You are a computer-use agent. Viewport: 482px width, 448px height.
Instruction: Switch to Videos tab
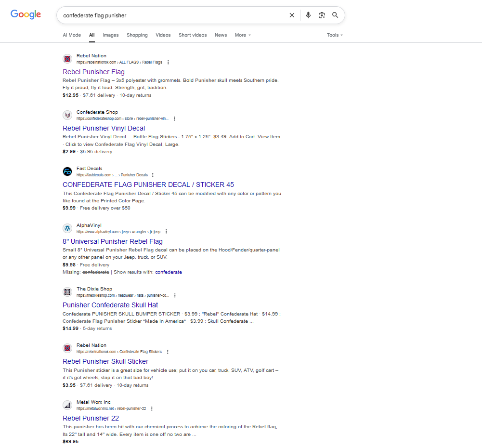click(x=163, y=35)
